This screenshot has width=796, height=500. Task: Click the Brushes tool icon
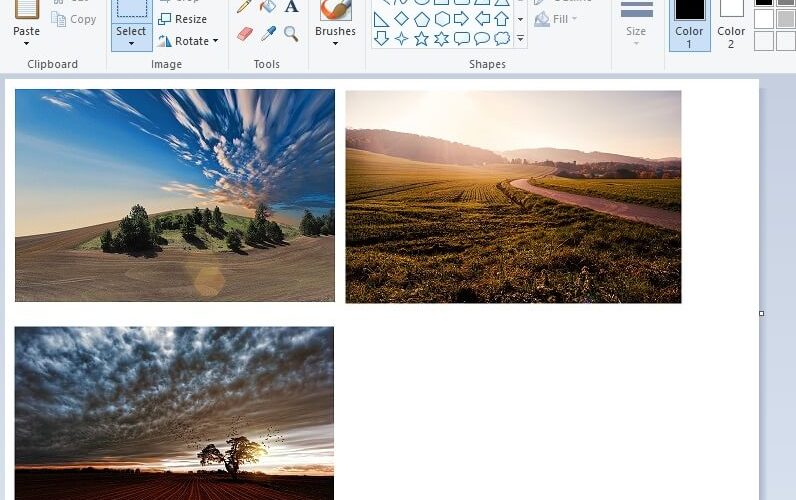[335, 9]
